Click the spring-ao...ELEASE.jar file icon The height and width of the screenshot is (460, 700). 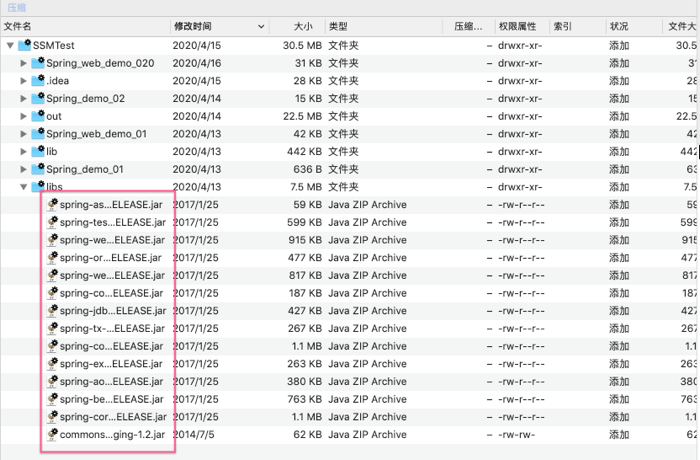click(53, 381)
